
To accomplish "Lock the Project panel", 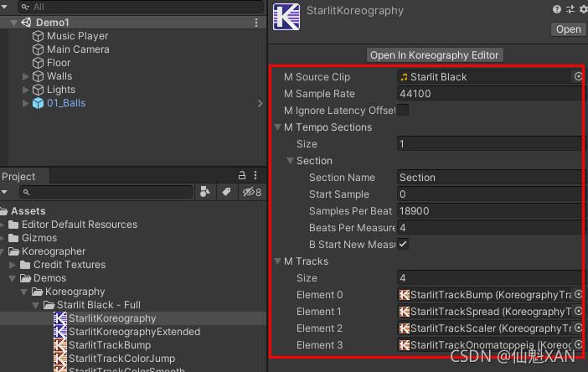I will point(242,175).
